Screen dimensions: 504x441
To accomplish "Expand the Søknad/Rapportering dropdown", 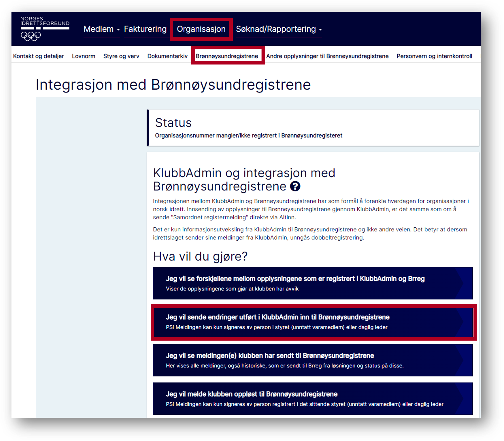I will coord(279,29).
